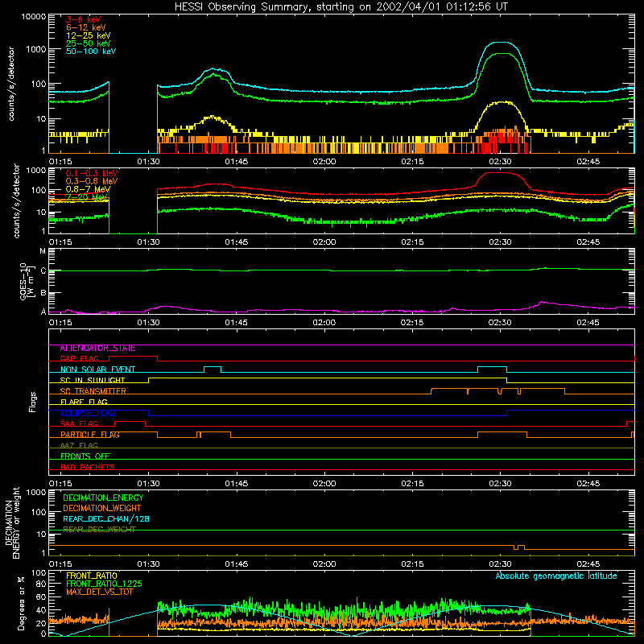Click the 0.8-7 MeV legend label

[x=88, y=189]
